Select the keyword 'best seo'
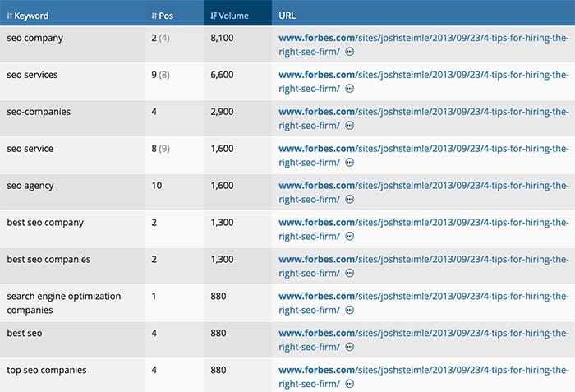Screen dimensions: 575x392 (x=25, y=334)
